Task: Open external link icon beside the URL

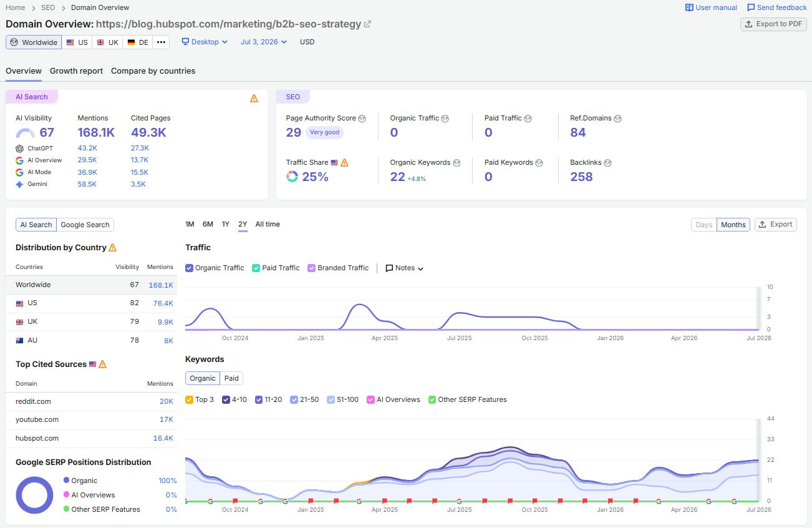Action: pyautogui.click(x=367, y=24)
